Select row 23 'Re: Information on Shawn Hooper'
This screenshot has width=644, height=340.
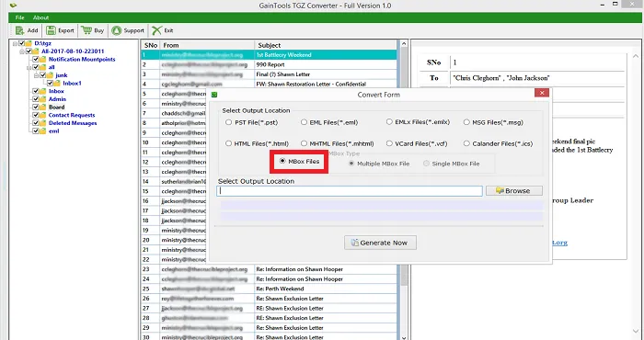point(270,269)
